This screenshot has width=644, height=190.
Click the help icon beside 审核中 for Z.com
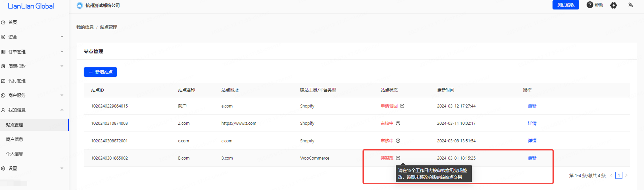[x=398, y=123]
